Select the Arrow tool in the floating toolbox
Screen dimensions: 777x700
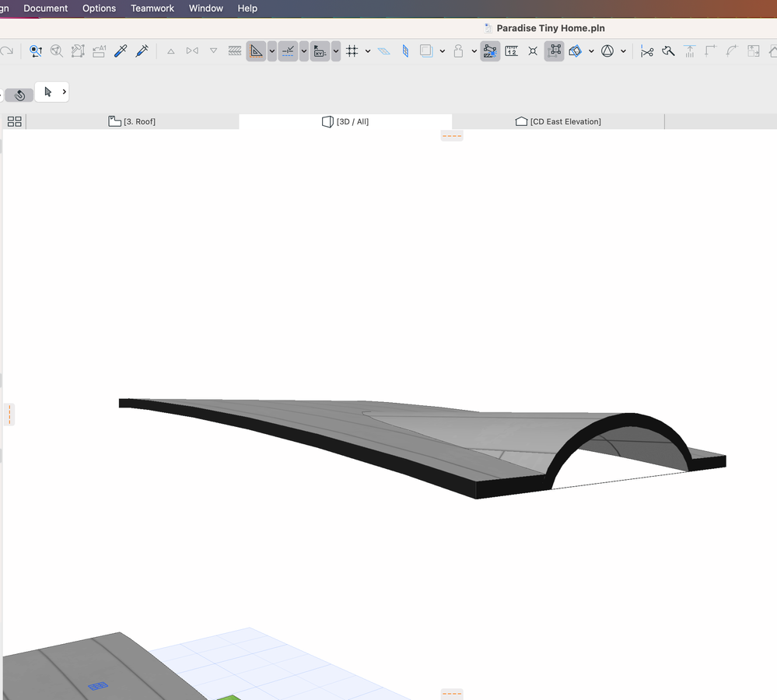(47, 91)
